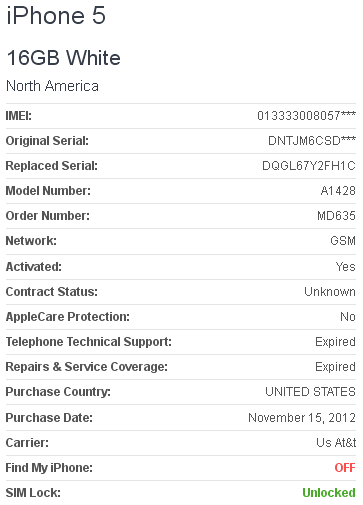The image size is (363, 505).
Task: Click the Contract Status Unknown value
Action: [x=330, y=292]
